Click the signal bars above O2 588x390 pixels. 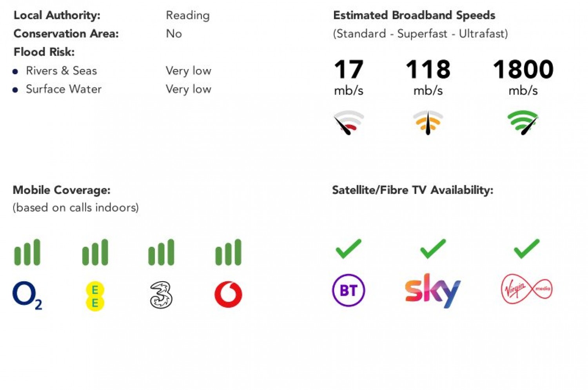27,252
